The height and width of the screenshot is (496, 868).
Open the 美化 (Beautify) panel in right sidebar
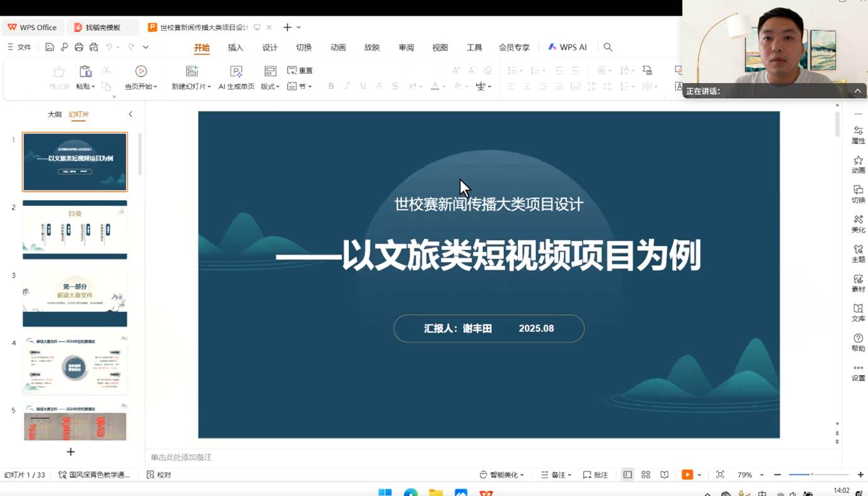(858, 223)
